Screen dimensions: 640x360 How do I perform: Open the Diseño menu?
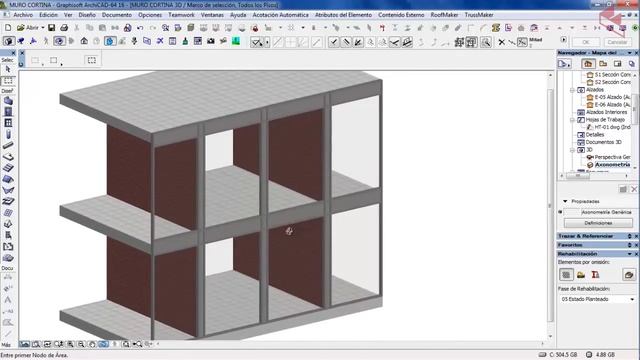[87, 15]
